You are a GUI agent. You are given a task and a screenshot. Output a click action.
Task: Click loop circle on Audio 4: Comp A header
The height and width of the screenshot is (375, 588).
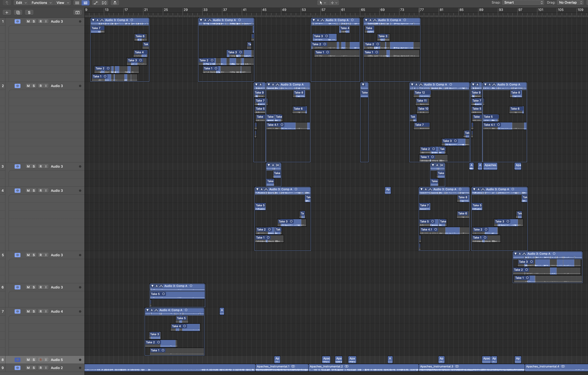(x=186, y=310)
